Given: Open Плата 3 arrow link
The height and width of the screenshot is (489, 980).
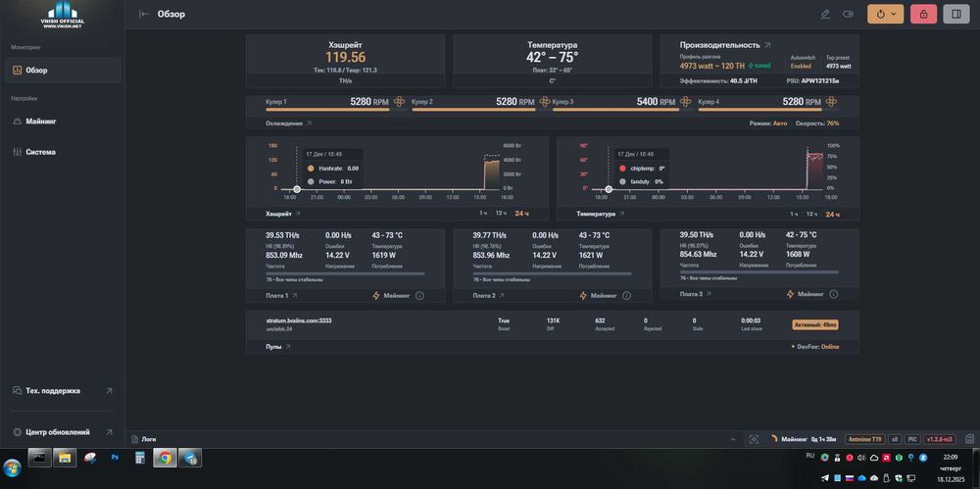Looking at the screenshot, I should pyautogui.click(x=709, y=294).
